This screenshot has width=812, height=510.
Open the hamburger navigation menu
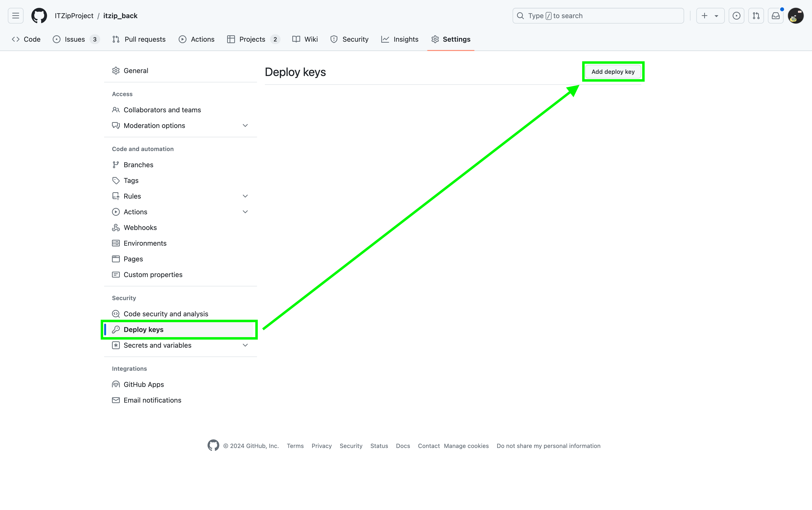pos(15,16)
